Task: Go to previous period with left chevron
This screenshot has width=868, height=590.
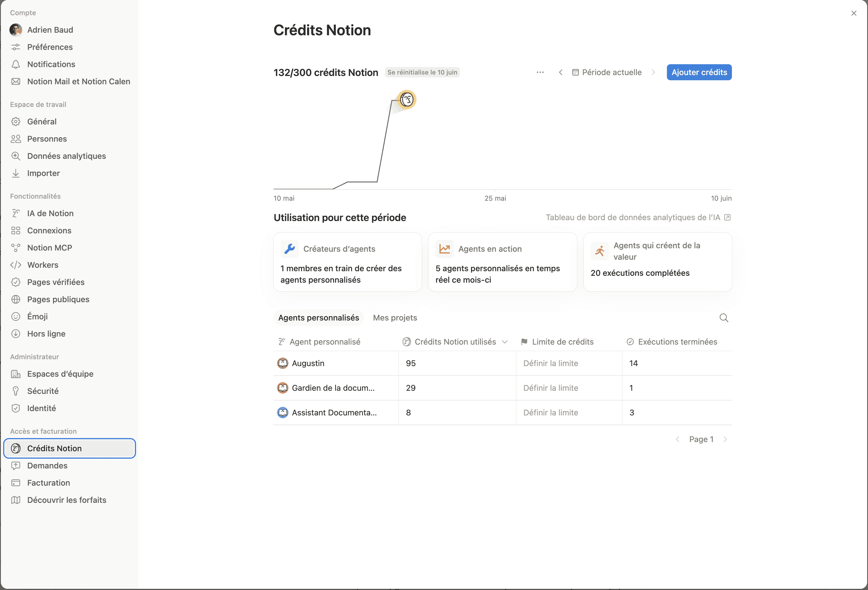Action: coord(561,72)
